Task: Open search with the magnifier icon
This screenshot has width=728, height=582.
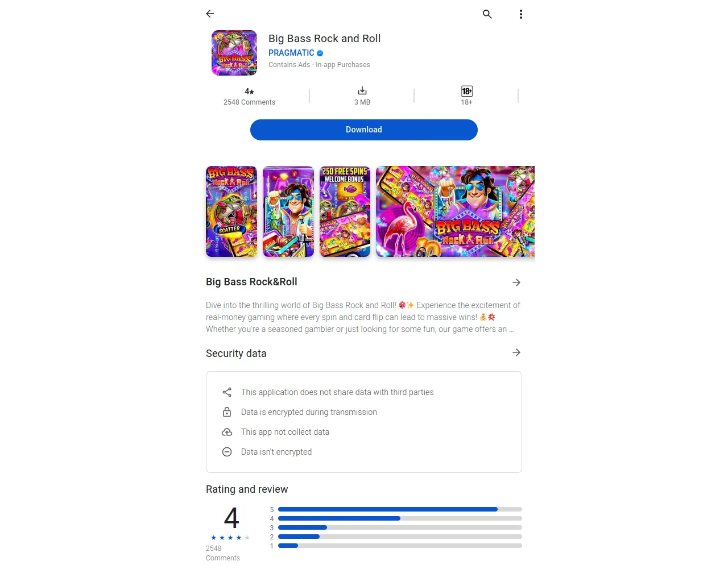Action: 487,14
